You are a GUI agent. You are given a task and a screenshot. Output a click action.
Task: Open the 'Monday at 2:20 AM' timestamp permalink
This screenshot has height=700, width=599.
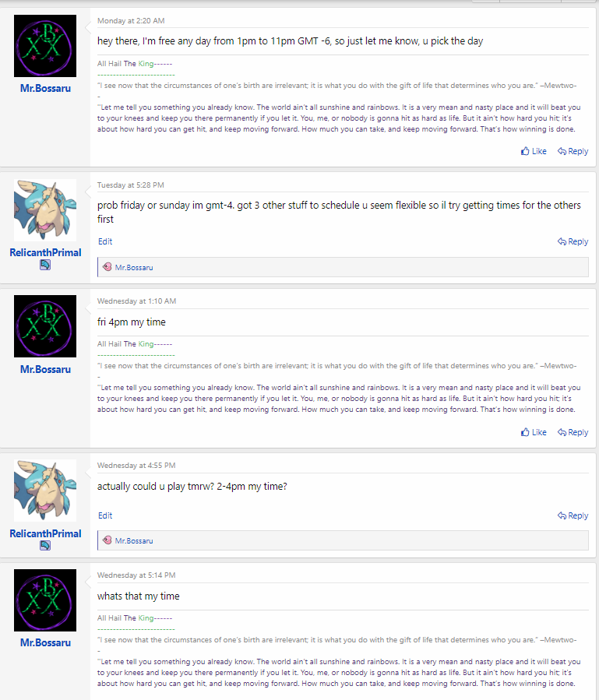click(131, 21)
